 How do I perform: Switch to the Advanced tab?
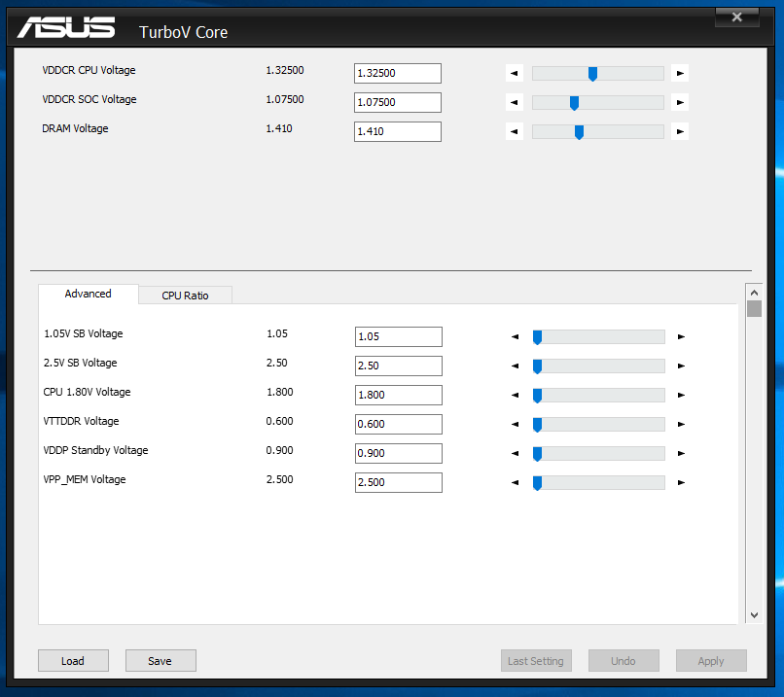click(x=88, y=294)
